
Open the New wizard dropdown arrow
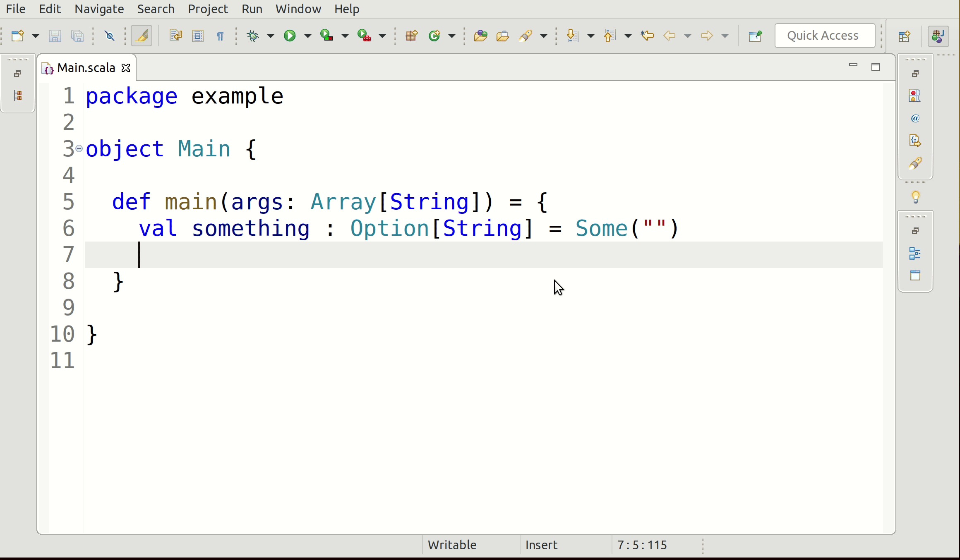click(x=36, y=36)
